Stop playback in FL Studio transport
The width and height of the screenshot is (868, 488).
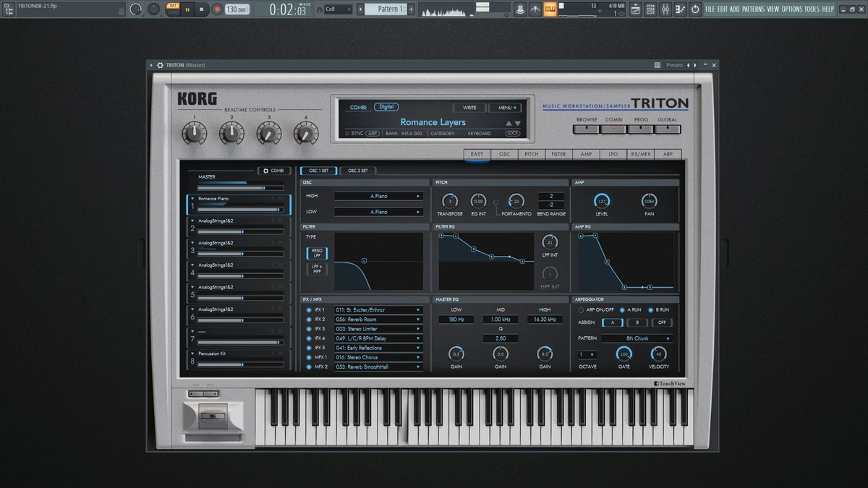click(x=202, y=9)
